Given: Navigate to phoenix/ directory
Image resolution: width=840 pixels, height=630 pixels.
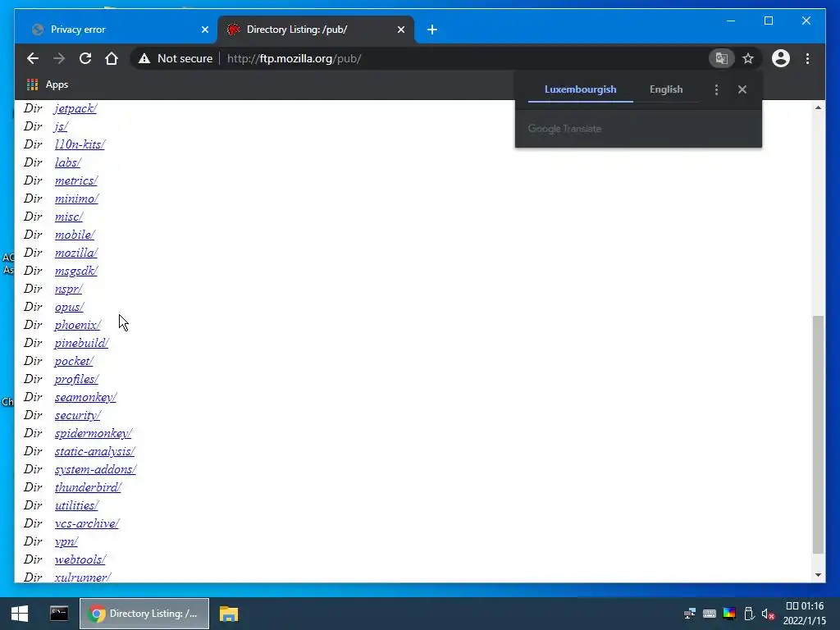Looking at the screenshot, I should 77,325.
